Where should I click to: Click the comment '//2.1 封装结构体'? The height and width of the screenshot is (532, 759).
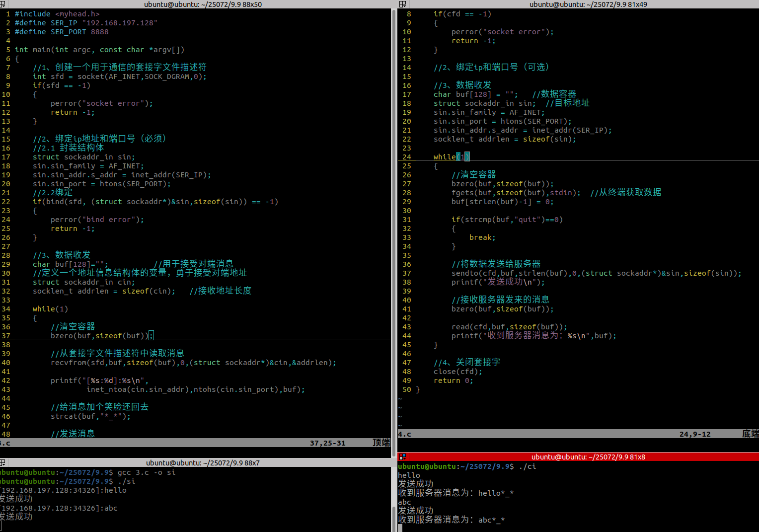[x=69, y=148]
